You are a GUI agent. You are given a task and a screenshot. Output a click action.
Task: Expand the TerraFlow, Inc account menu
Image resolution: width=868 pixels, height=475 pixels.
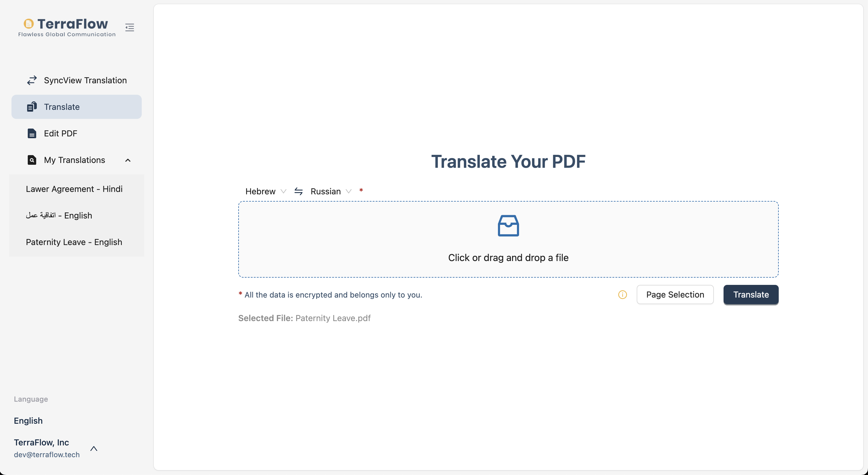94,448
